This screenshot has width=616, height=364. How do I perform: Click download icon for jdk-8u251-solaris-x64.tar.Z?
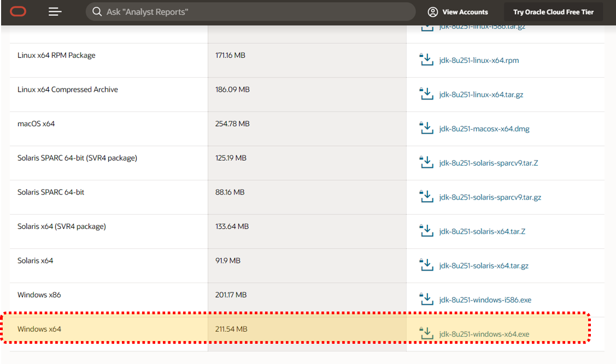coord(426,231)
